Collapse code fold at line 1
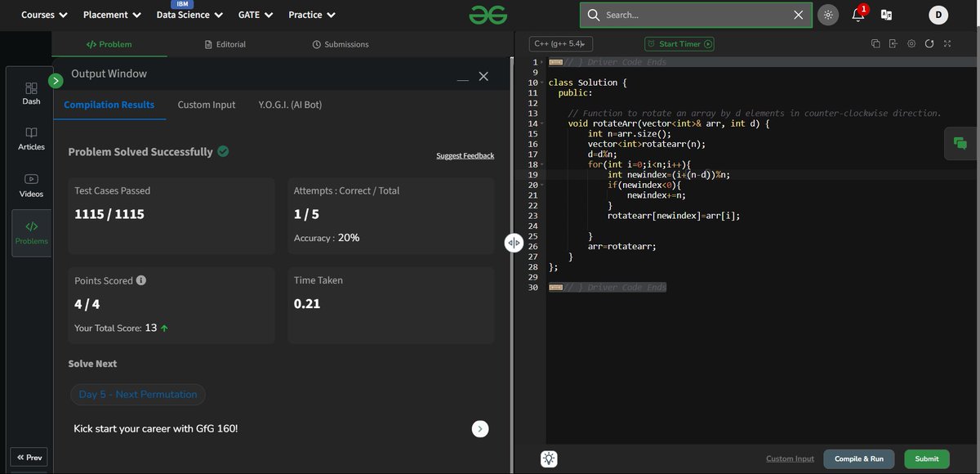Image resolution: width=980 pixels, height=474 pixels. click(x=541, y=63)
